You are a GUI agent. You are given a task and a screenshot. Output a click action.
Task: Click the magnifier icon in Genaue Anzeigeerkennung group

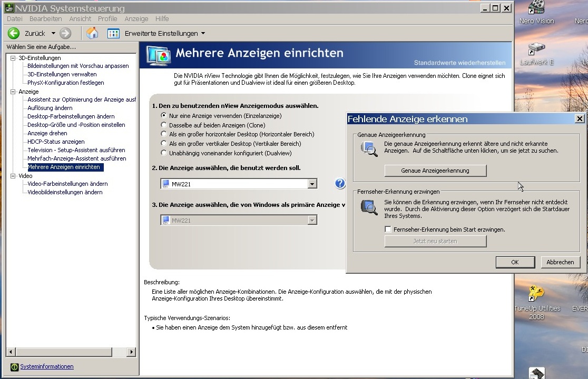(x=369, y=149)
